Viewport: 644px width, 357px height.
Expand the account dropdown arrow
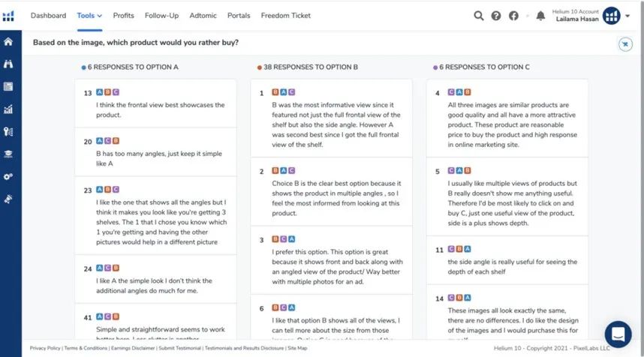(627, 16)
